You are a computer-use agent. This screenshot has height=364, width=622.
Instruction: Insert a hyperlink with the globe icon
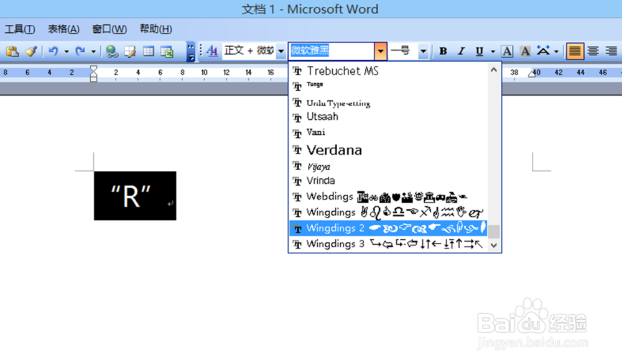(112, 52)
